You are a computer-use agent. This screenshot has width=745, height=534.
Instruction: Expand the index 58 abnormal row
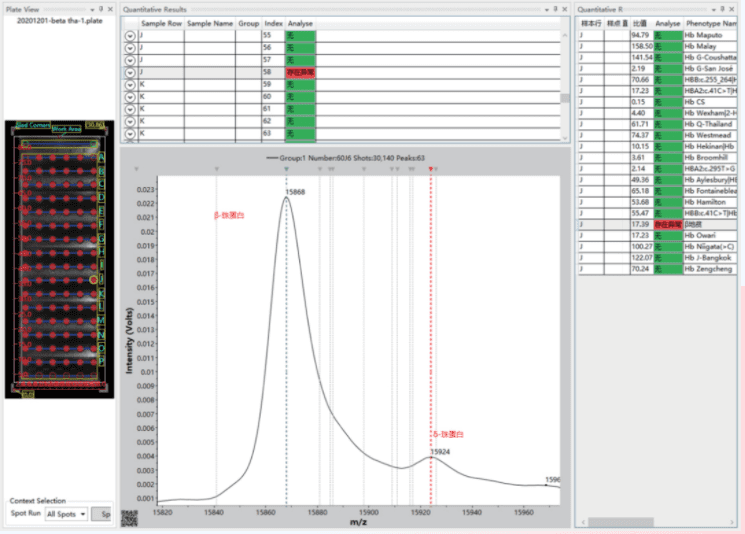(x=130, y=72)
